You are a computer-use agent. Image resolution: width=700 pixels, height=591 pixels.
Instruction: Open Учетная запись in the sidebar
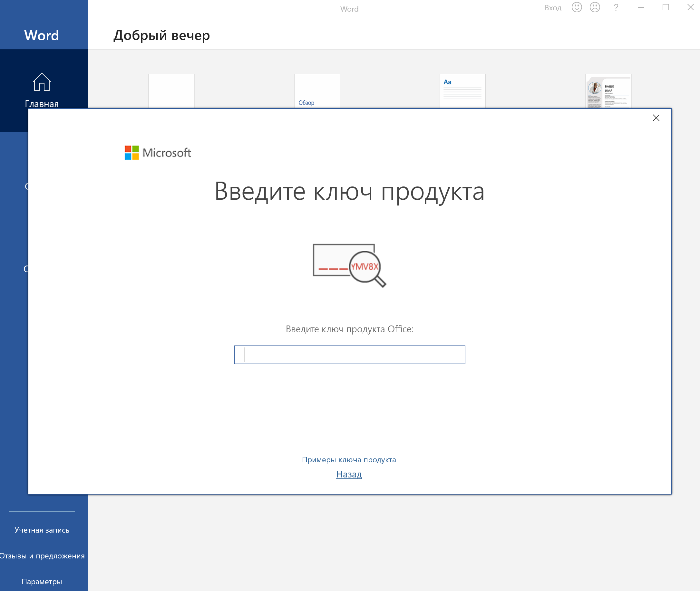tap(42, 530)
